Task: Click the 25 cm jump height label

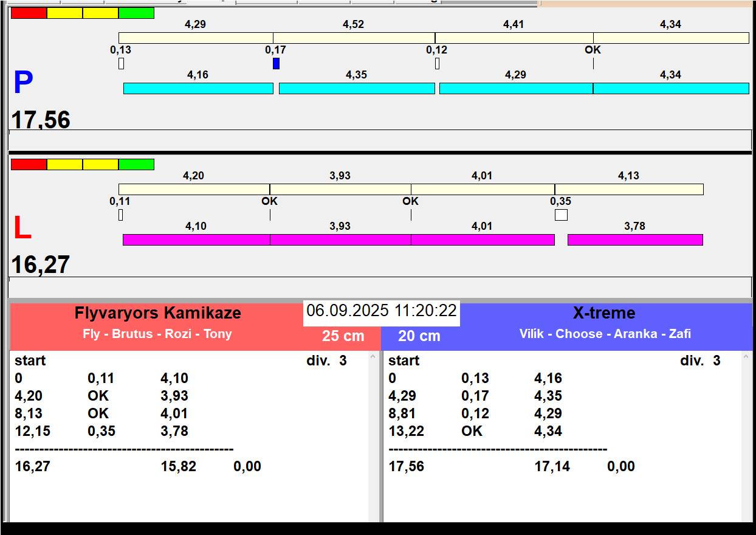Action: tap(343, 336)
